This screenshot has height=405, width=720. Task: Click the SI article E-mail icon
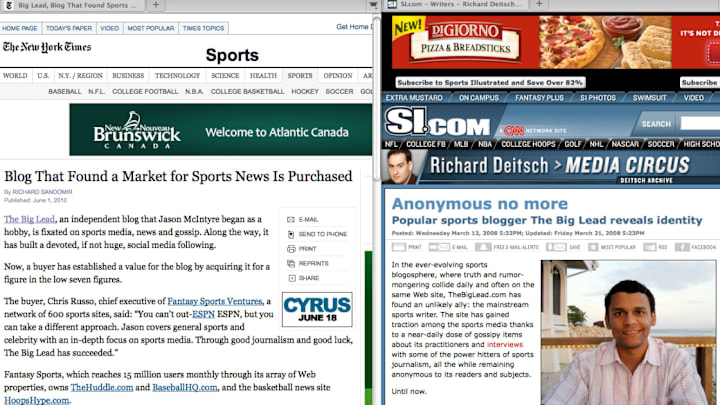(439, 247)
